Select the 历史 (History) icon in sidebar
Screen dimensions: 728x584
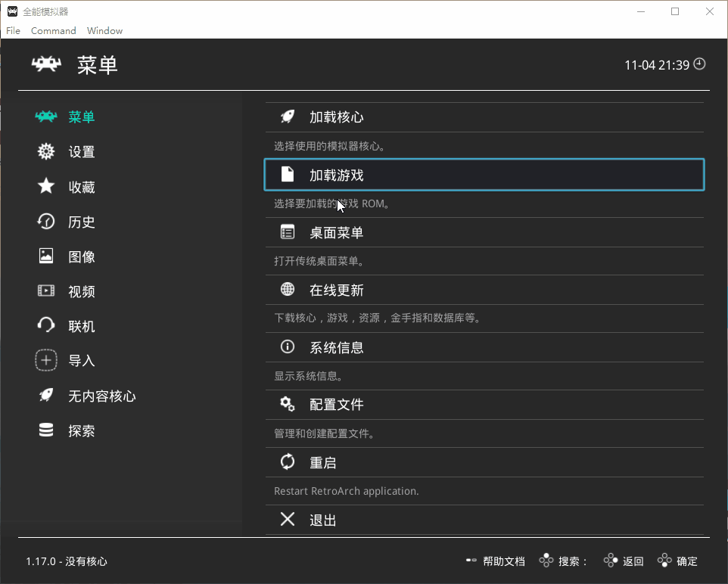click(45, 222)
